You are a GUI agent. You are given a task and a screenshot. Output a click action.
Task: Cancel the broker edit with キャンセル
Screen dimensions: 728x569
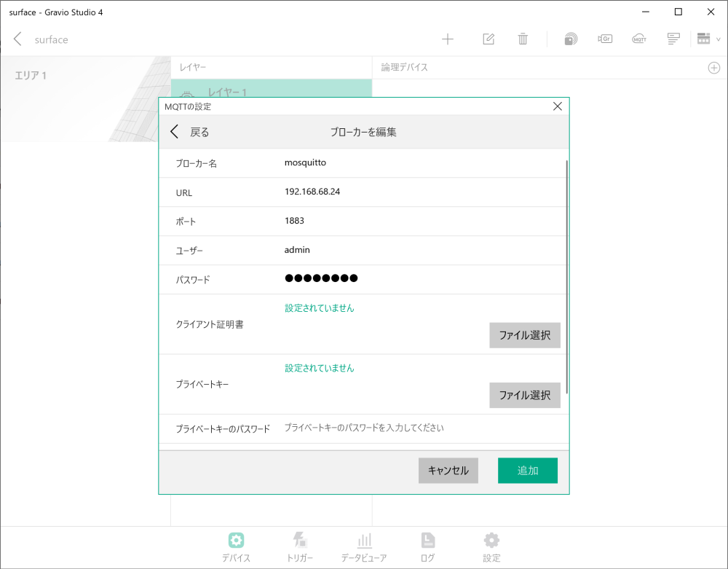[448, 471]
